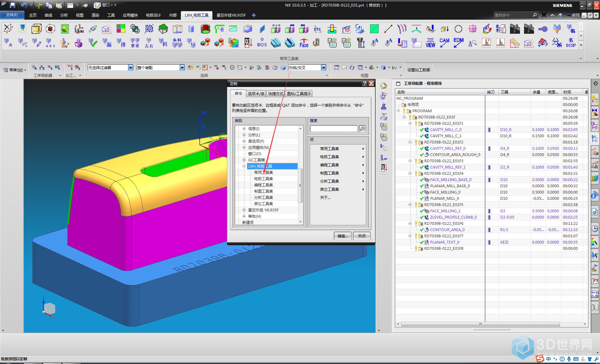This screenshot has width=600, height=364.
Task: Click the find command search icon
Action: click(x=535, y=15)
